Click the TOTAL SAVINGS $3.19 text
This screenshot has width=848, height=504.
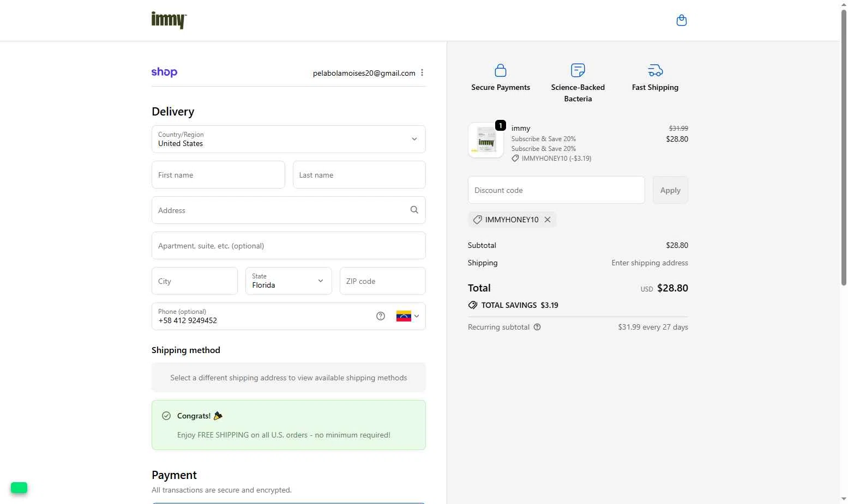(520, 305)
